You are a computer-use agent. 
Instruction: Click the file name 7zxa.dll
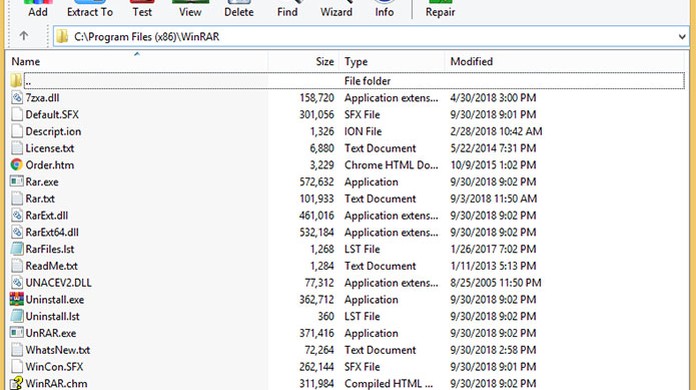(x=42, y=98)
